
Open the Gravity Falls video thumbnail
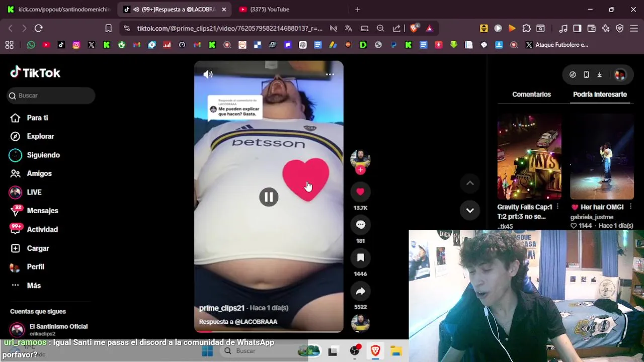[529, 156]
